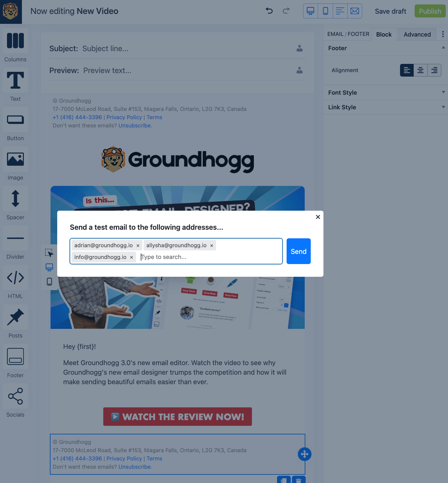Click the Groundhogg logo in the header
Screen dimensions: 448x483
[11, 12]
